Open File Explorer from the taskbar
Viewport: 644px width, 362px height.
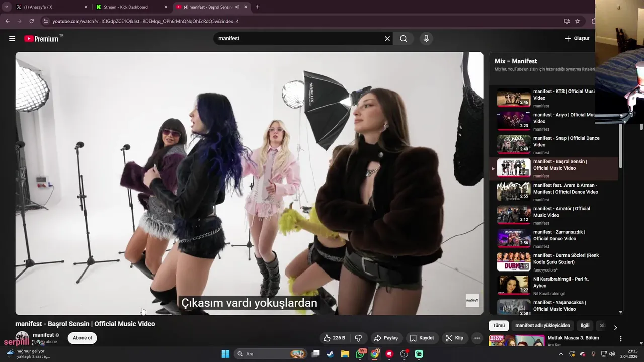click(345, 354)
